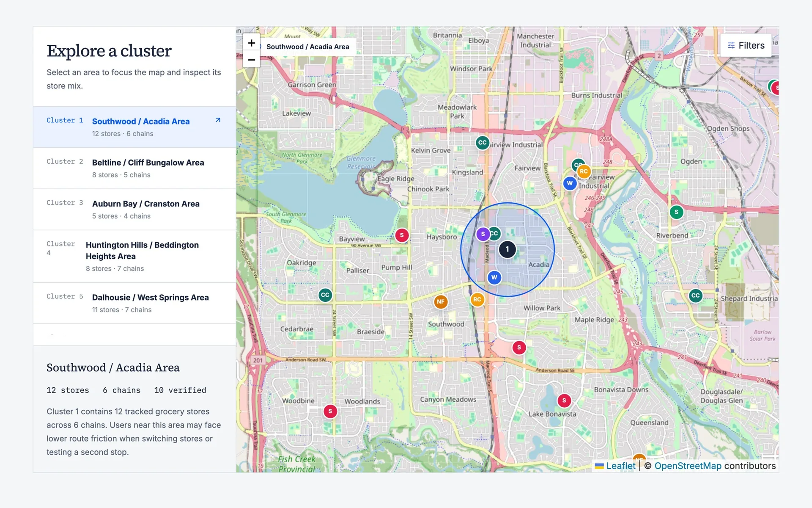
Task: Click '11 stores · 7 chains' under Dalhousie
Action: pyautogui.click(x=122, y=310)
